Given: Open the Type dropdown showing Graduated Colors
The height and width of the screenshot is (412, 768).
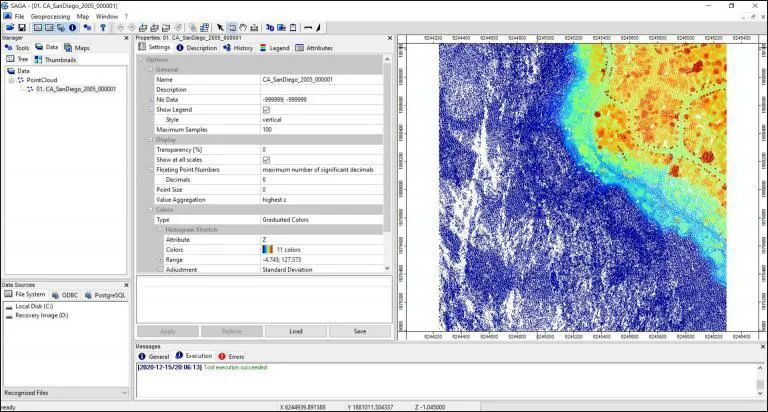Looking at the screenshot, I should [321, 219].
